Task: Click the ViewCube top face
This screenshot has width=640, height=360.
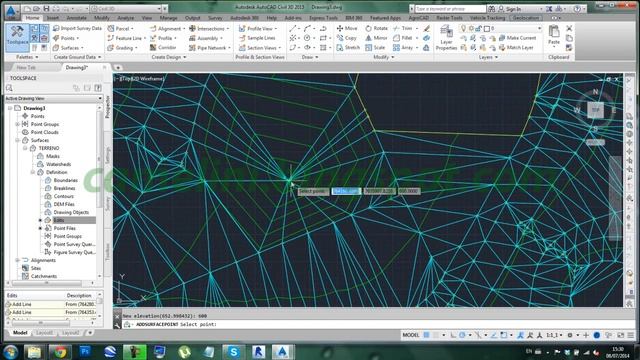Action: point(595,110)
